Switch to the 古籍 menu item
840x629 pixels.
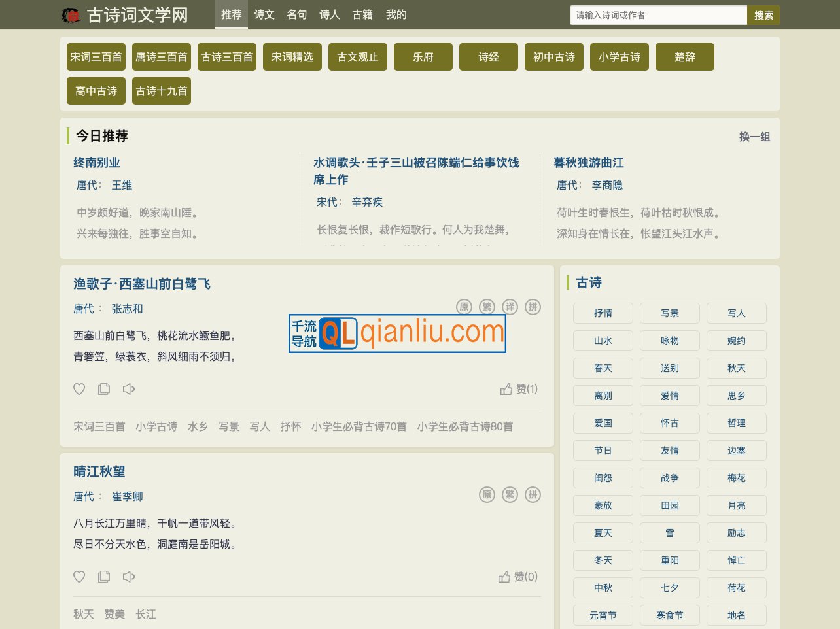point(362,14)
